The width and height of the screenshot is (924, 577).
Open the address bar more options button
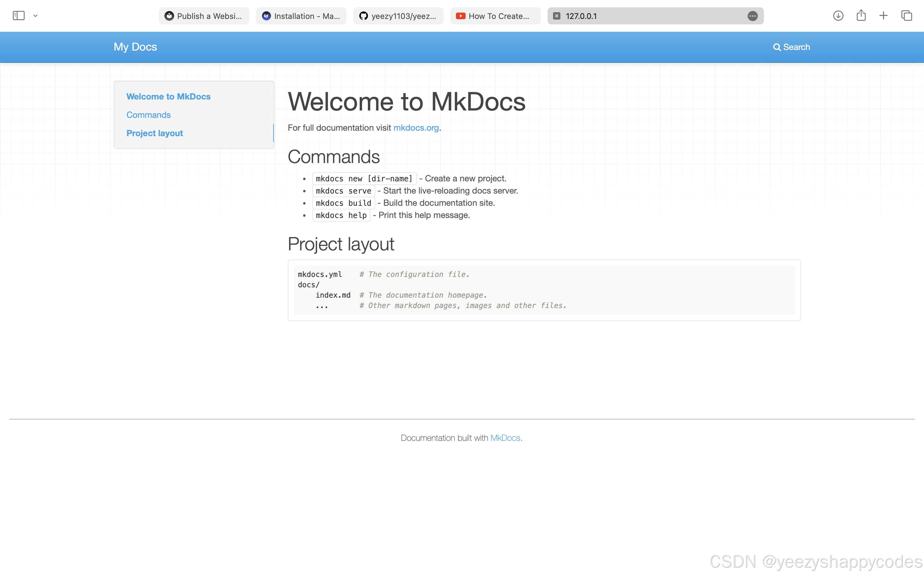point(753,16)
